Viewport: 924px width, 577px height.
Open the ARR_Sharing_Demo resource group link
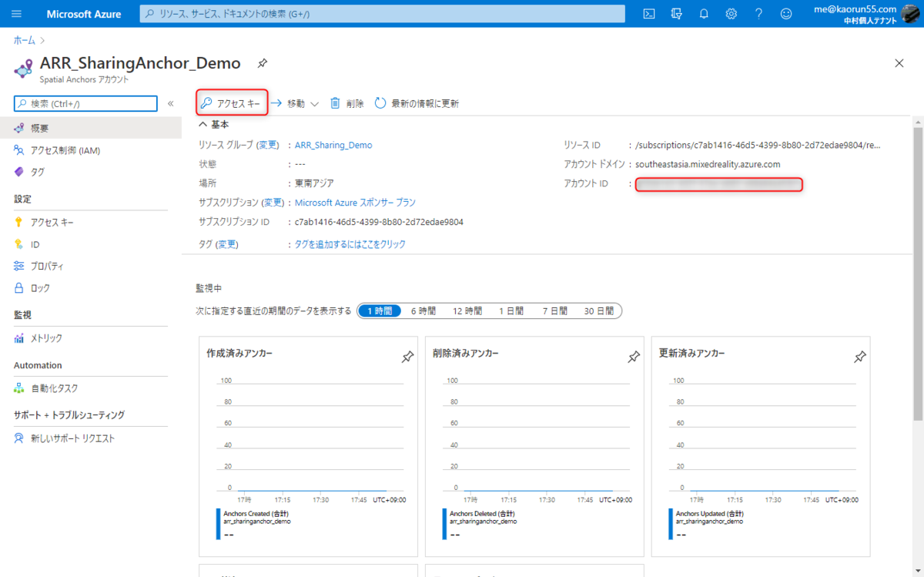333,145
